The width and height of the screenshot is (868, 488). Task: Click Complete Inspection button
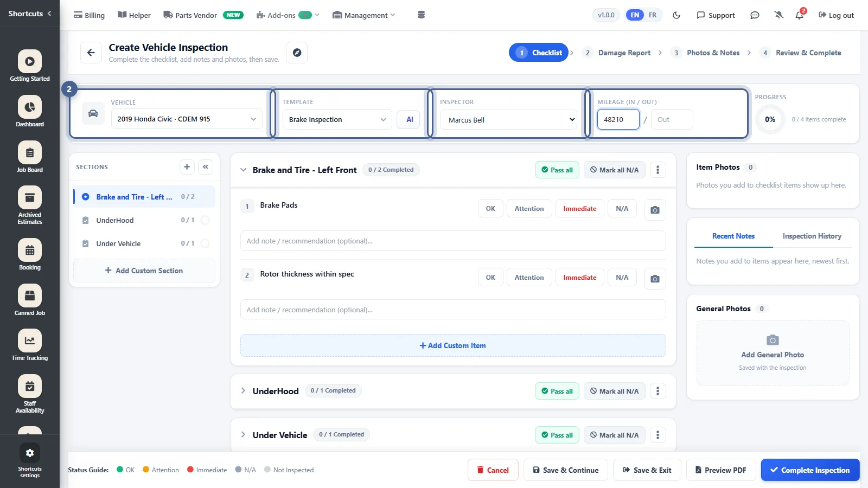[810, 470]
